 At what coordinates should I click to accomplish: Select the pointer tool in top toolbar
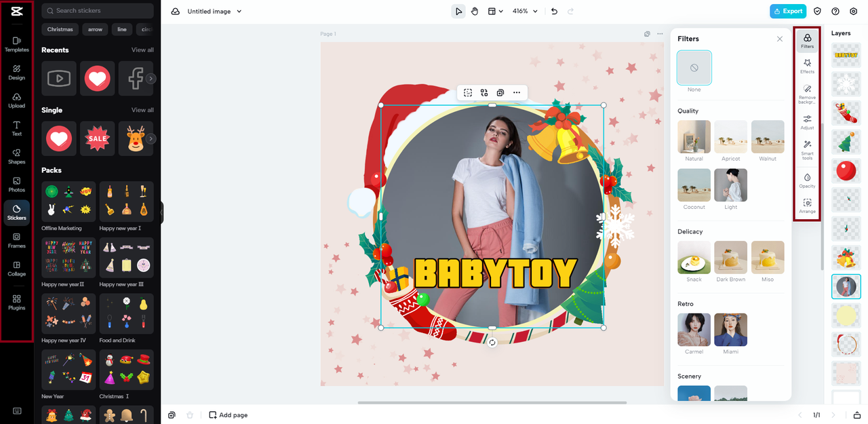458,12
